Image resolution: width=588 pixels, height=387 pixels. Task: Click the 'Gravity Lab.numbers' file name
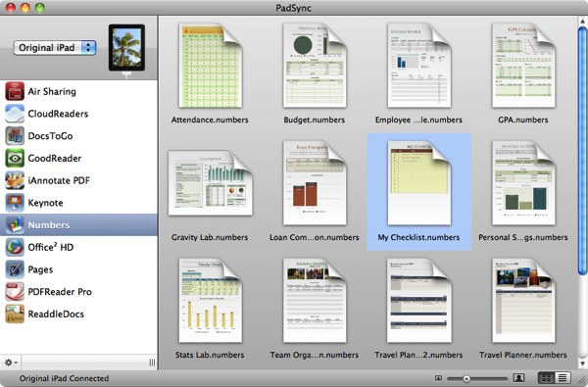(210, 237)
